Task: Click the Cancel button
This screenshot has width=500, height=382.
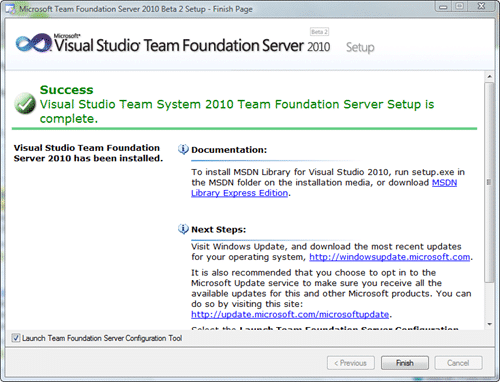Action: (458, 363)
